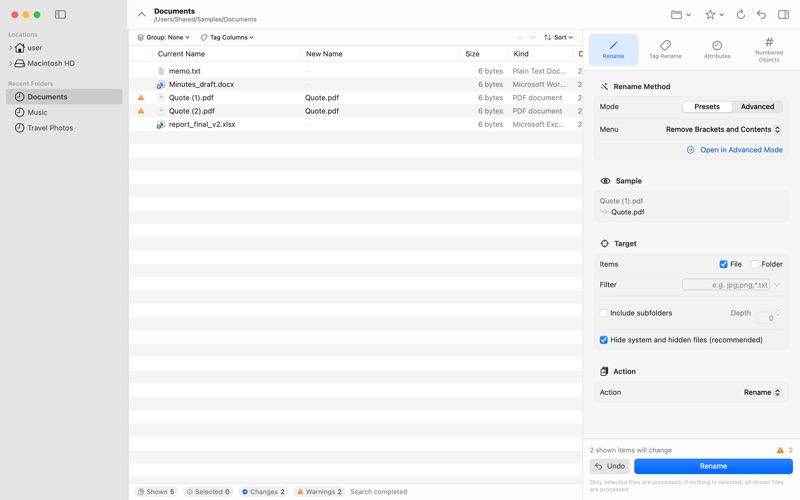
Task: Click the Minutes_draft.docx Word file icon
Action: (x=160, y=84)
